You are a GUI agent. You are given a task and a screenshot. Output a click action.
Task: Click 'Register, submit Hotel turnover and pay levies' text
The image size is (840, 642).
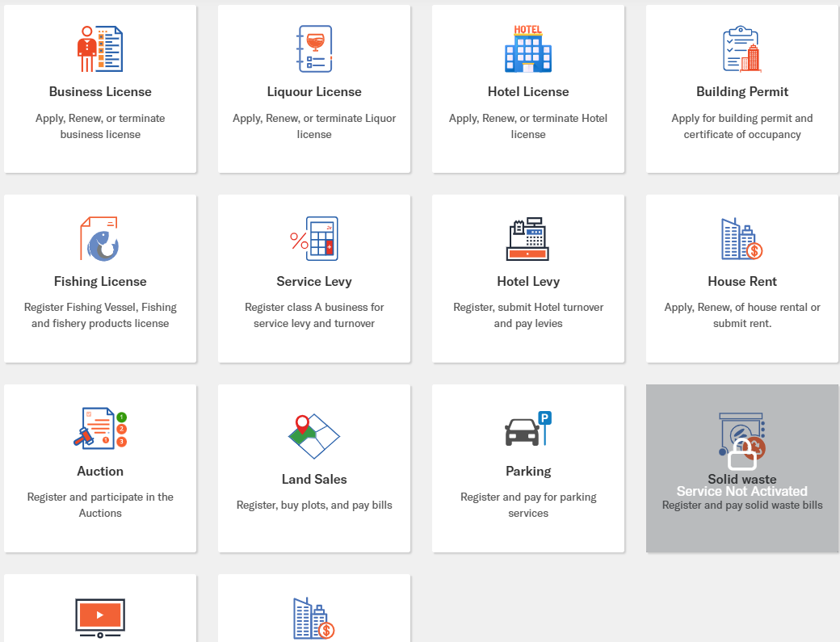point(528,315)
